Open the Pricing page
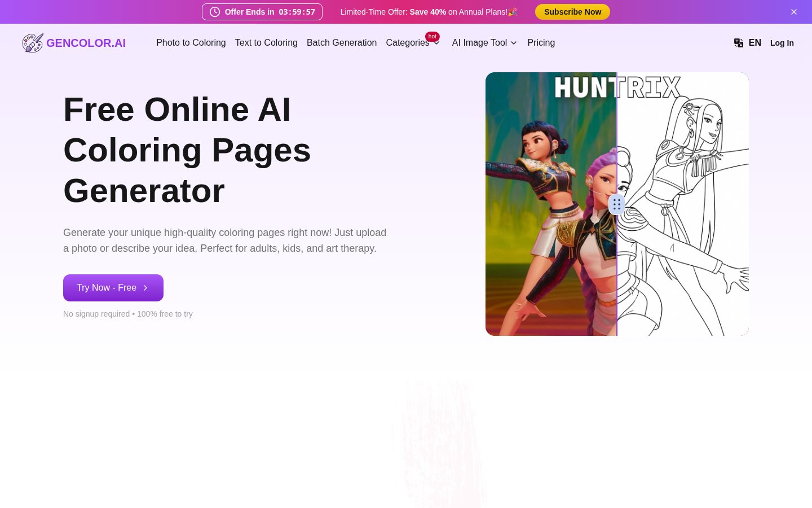This screenshot has height=508, width=812. (x=541, y=43)
